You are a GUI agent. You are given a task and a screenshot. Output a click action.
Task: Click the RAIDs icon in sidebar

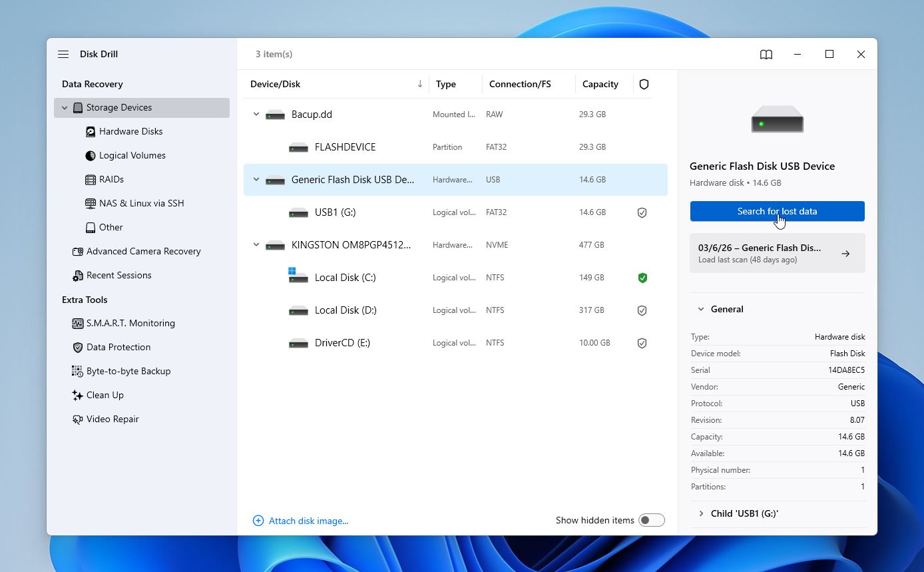91,180
